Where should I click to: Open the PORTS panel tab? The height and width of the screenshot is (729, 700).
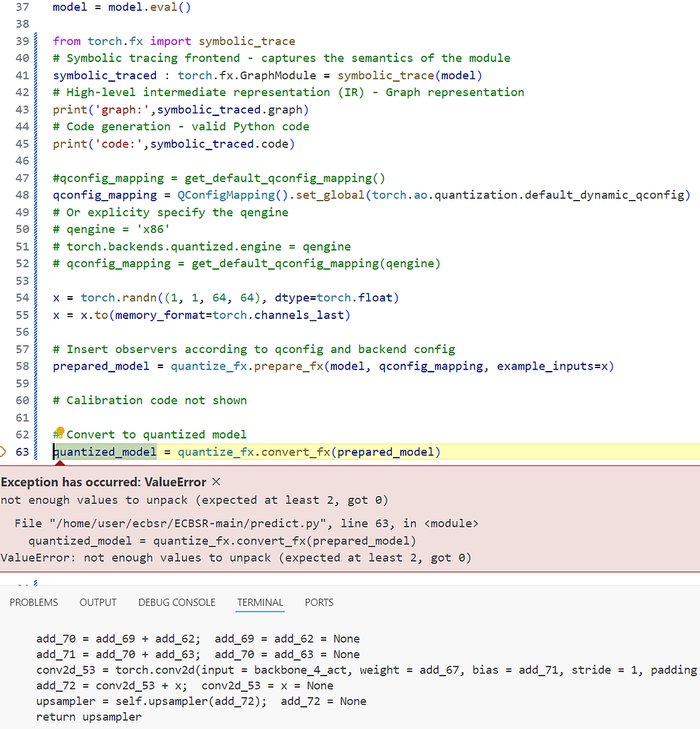[319, 602]
